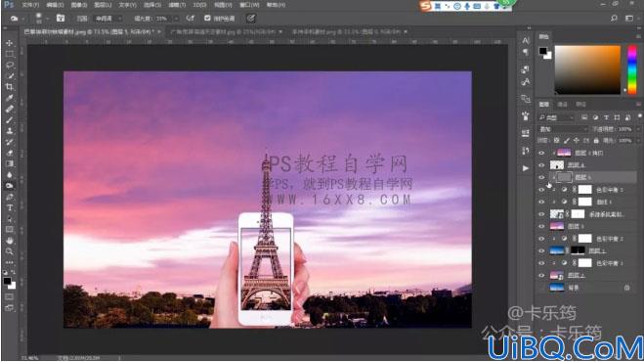Hide the 曲线 1 adjustment layer
Screen dimensions: 644x362
click(x=541, y=202)
